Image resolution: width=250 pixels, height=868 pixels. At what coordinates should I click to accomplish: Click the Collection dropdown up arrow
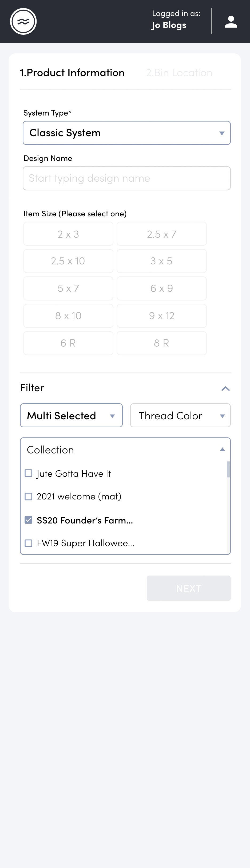[222, 449]
